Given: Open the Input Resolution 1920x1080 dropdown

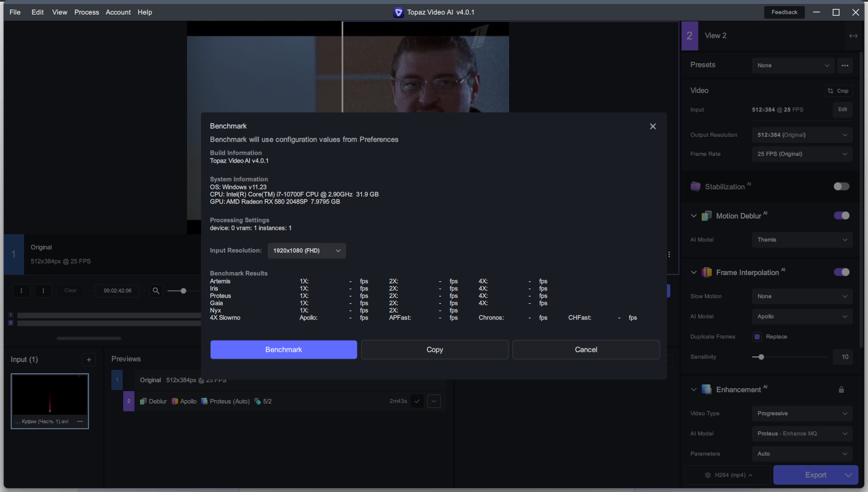Looking at the screenshot, I should (307, 250).
